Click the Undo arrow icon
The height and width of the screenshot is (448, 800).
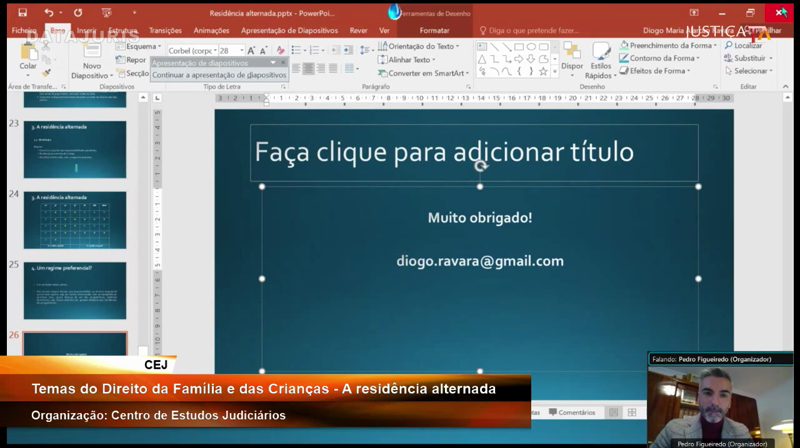(x=48, y=13)
